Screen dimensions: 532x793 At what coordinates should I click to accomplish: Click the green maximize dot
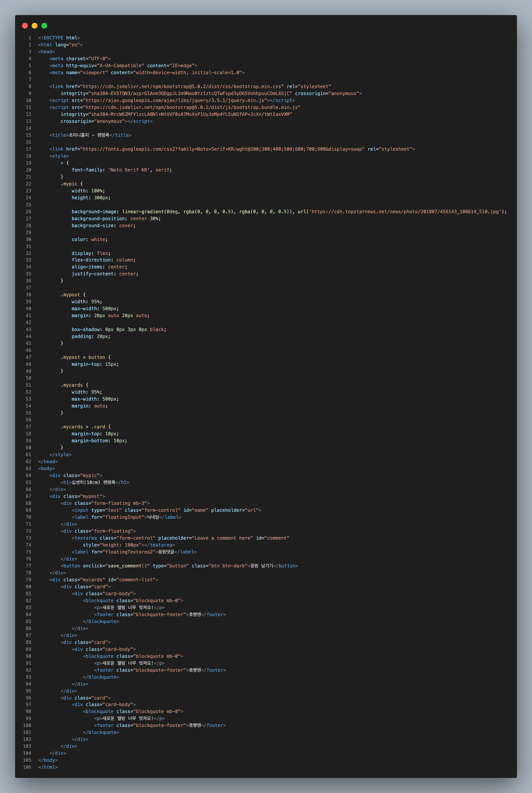(x=44, y=26)
